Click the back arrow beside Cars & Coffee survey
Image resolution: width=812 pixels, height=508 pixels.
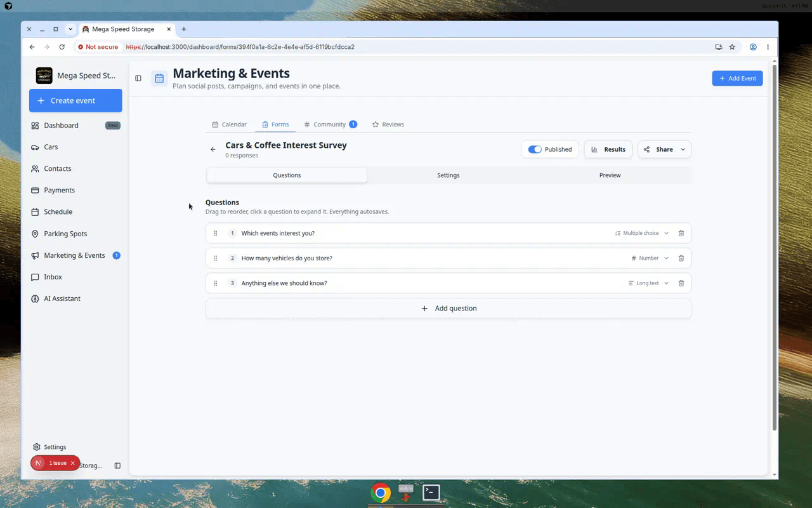coord(213,149)
